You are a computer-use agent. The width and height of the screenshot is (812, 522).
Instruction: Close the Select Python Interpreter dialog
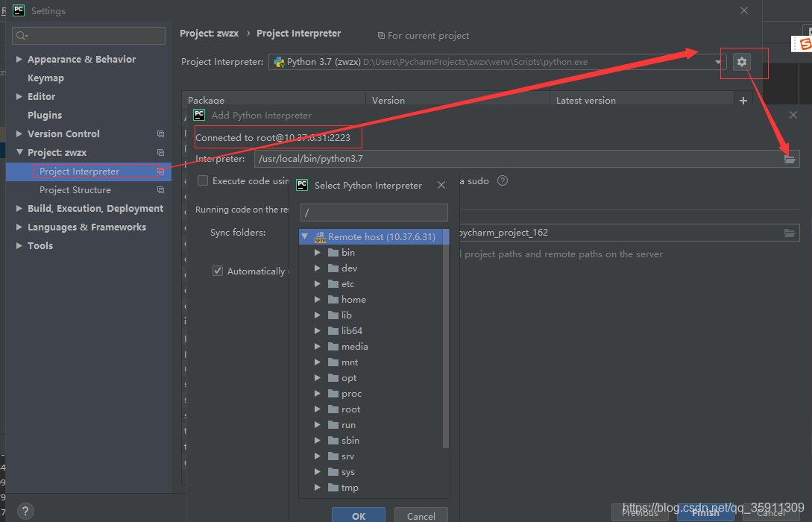click(441, 186)
